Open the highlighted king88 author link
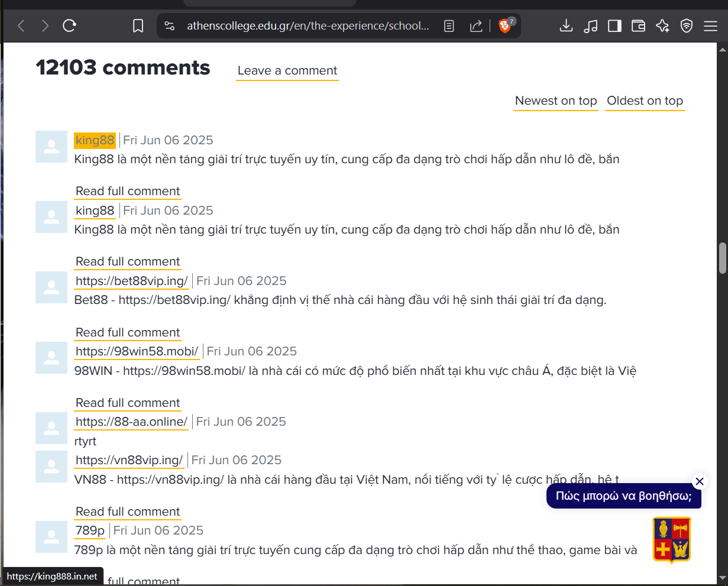728x586 pixels. [95, 140]
